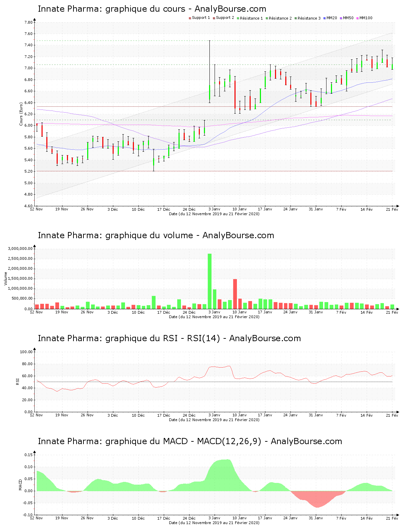Click the tall red volume bar near 10 Janv
The image size is (412, 532).
pyautogui.click(x=235, y=294)
